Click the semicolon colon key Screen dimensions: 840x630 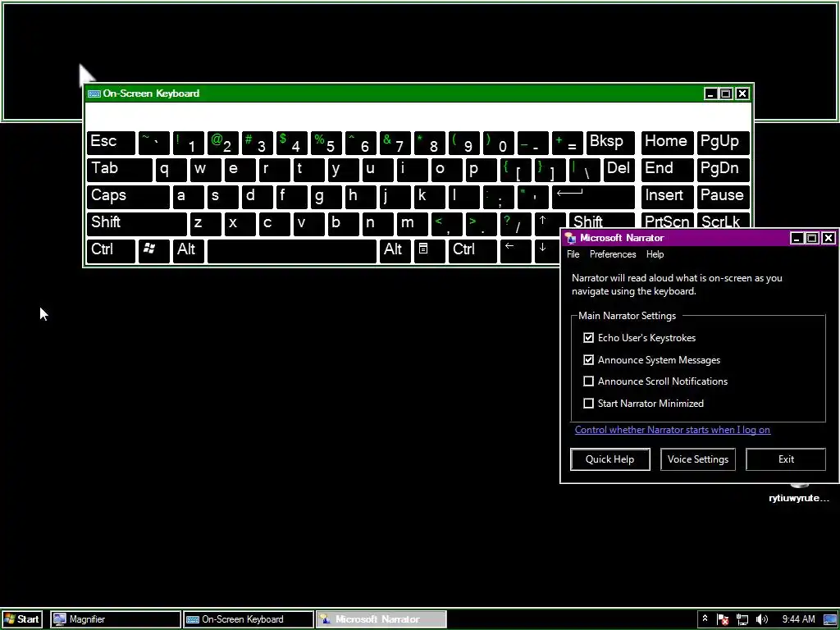coord(498,197)
